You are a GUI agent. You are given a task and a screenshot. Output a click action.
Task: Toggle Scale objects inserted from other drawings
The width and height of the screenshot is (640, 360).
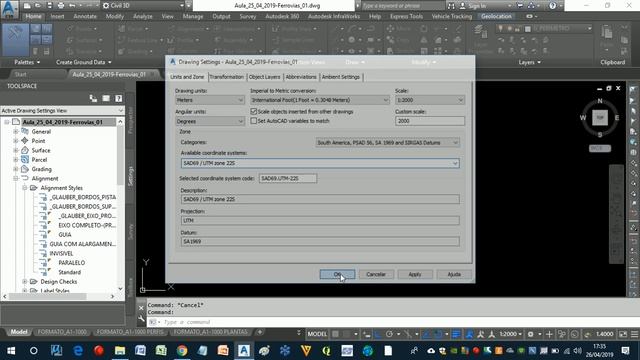point(253,111)
